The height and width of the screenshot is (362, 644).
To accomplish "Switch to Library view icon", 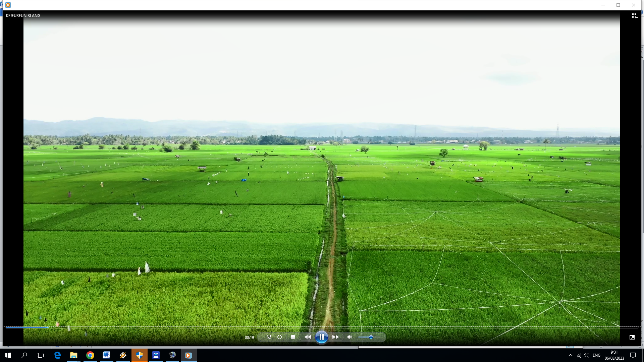I will 635,16.
